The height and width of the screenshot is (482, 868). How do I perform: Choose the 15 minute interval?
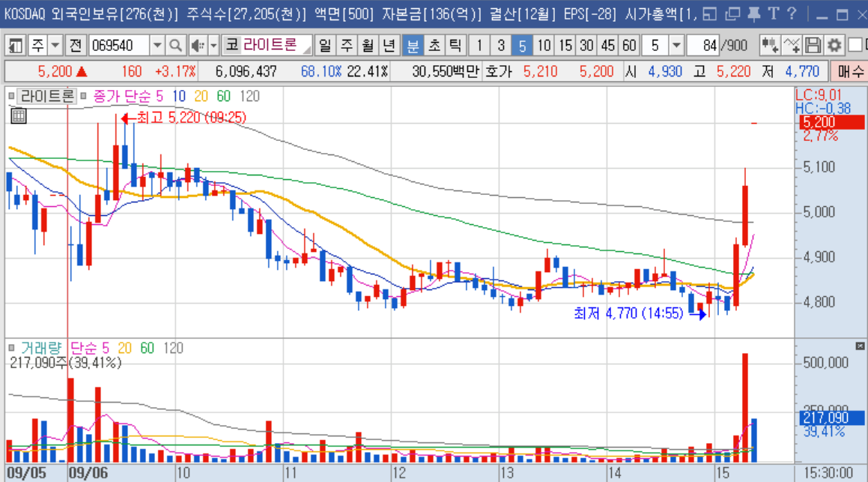[x=565, y=46]
